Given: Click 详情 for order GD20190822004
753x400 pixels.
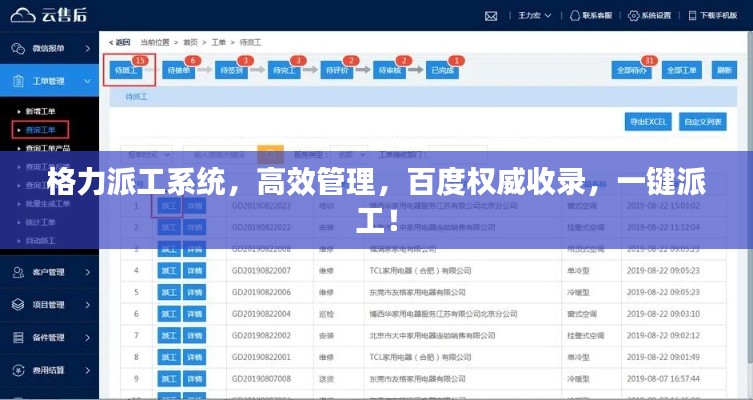Looking at the screenshot, I should pos(194,314).
